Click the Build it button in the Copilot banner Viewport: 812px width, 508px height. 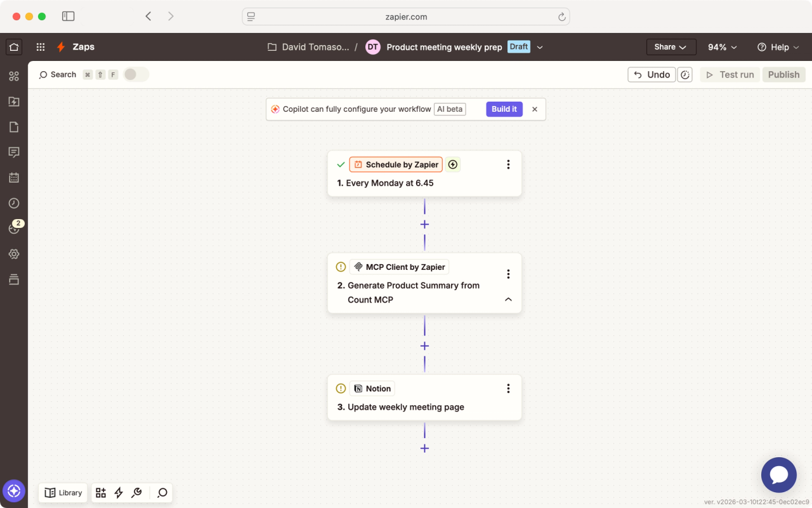coord(504,109)
